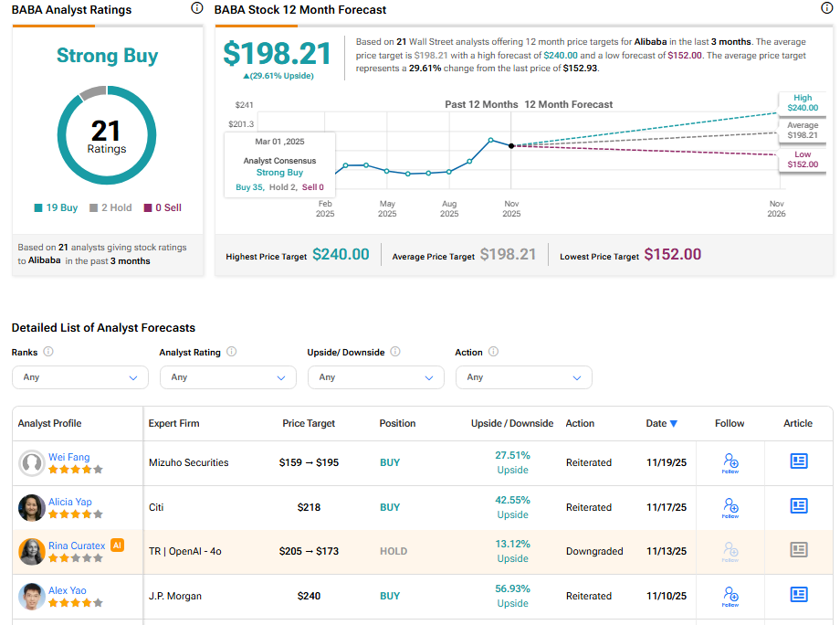Screen dimensions: 840x625
Task: Click info icon next to Ranks filter
Action: point(48,352)
